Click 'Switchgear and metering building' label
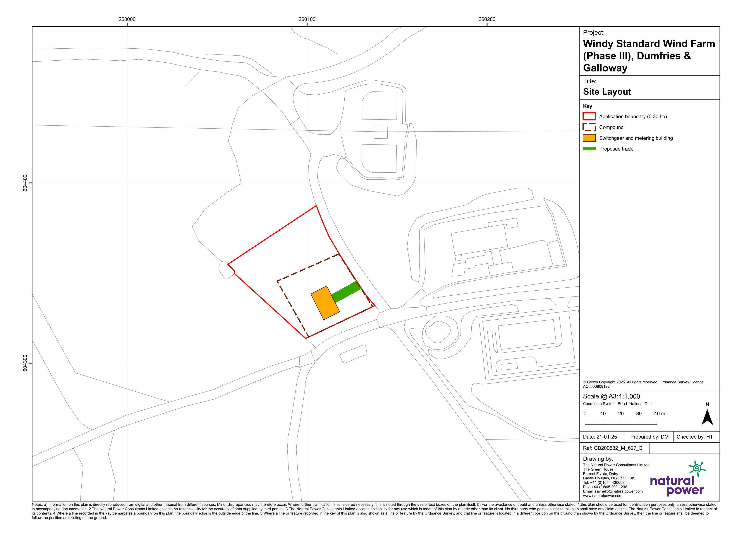The image size is (756, 535). point(636,138)
